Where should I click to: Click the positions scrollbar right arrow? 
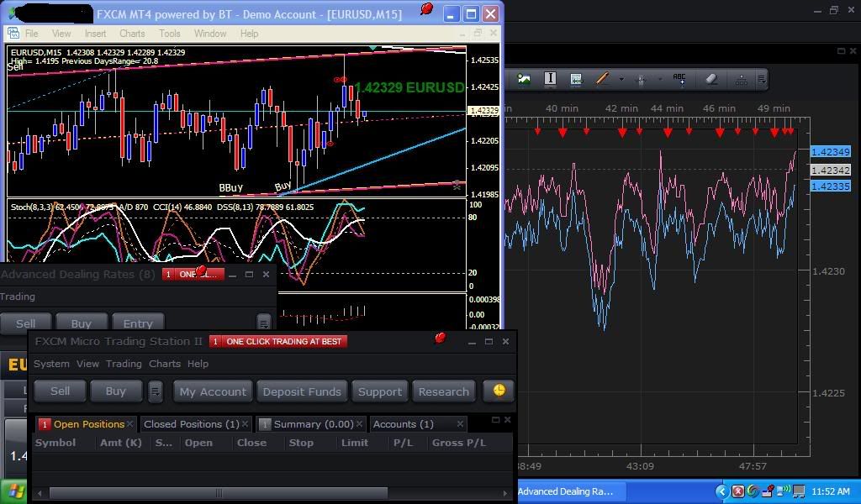click(505, 493)
